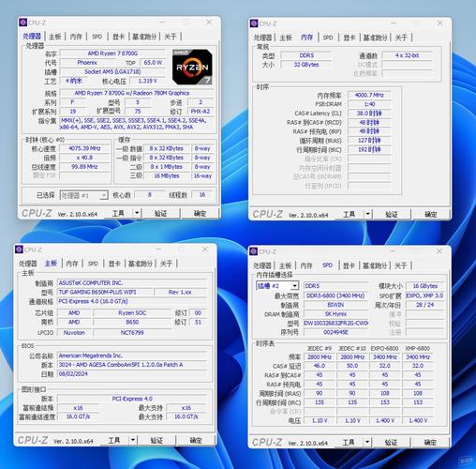476x469 pixels.
Task: Click 确定 button in the processor window
Action: tap(200, 213)
